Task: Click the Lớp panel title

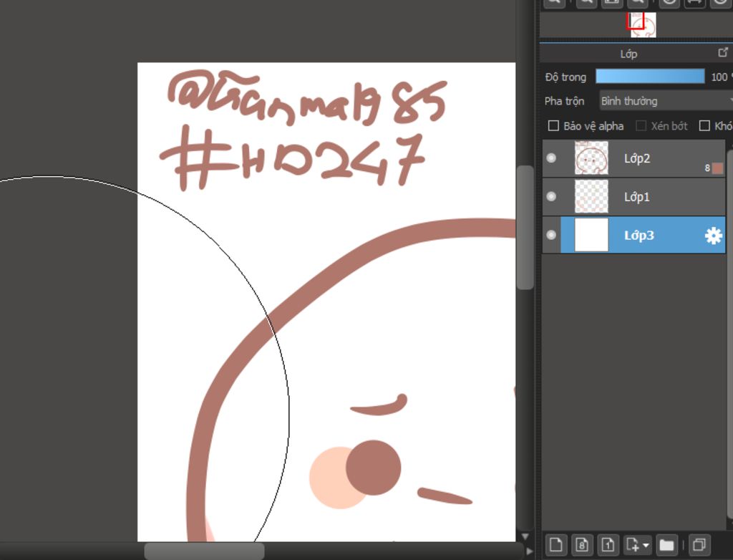Action: tap(628, 54)
